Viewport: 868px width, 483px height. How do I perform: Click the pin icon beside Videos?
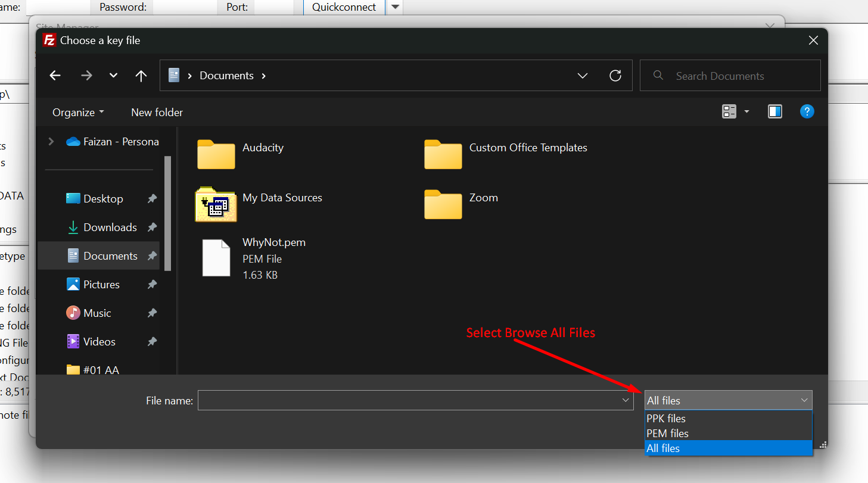pos(152,342)
